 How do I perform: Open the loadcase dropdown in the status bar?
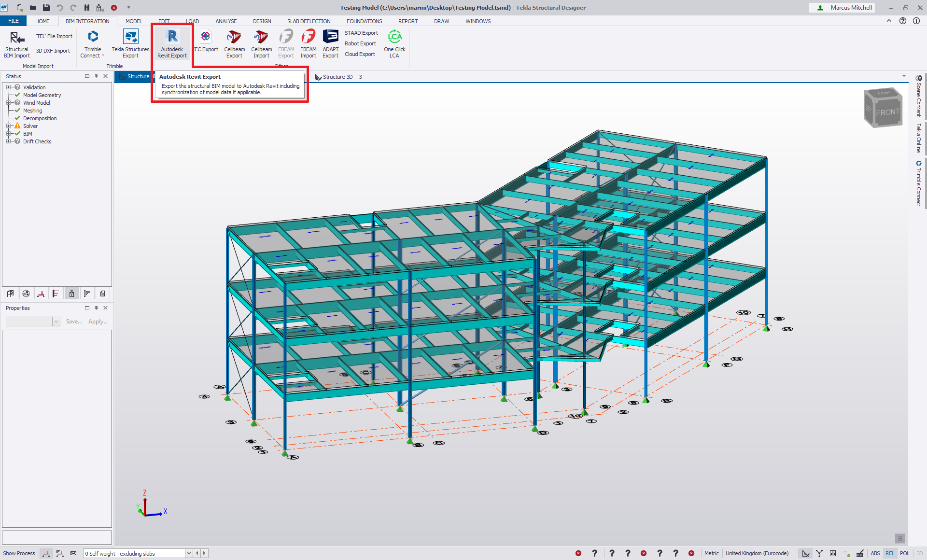(x=189, y=553)
